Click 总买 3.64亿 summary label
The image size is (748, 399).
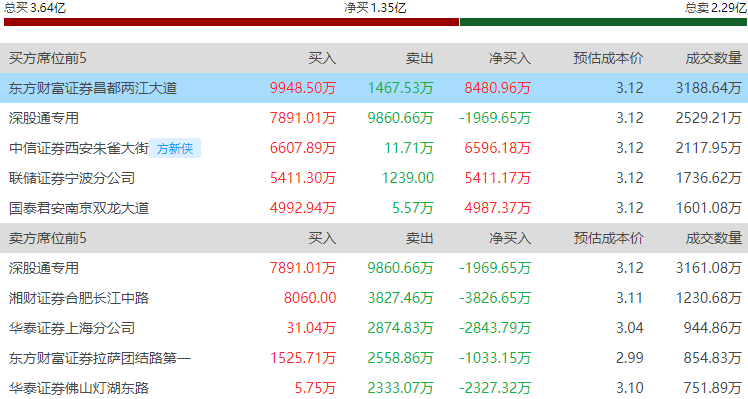click(x=35, y=7)
